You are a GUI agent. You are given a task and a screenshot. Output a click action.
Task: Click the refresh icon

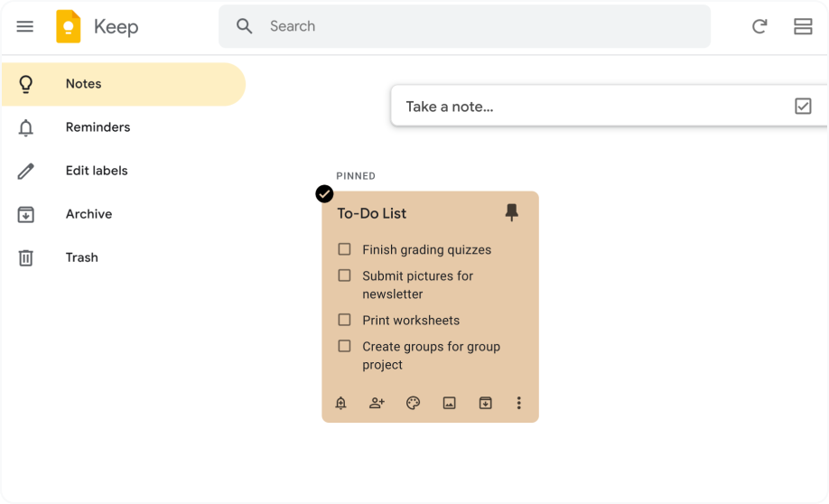(x=759, y=26)
